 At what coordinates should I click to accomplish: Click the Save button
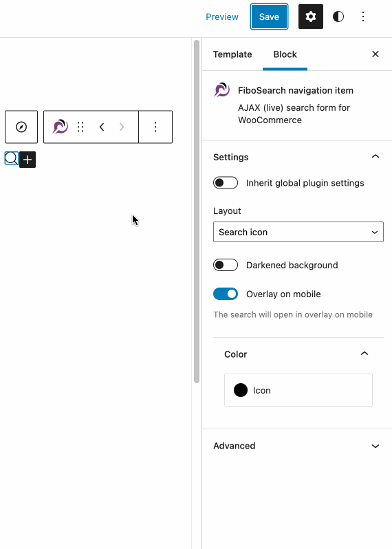(269, 17)
